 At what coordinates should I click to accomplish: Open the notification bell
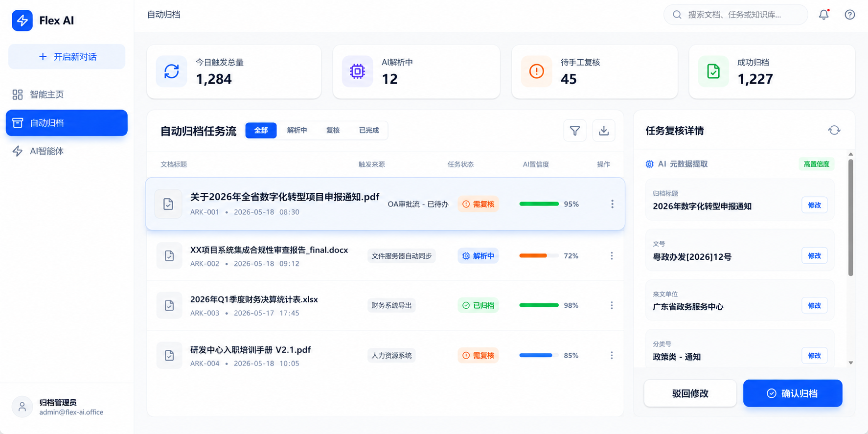[x=824, y=15]
